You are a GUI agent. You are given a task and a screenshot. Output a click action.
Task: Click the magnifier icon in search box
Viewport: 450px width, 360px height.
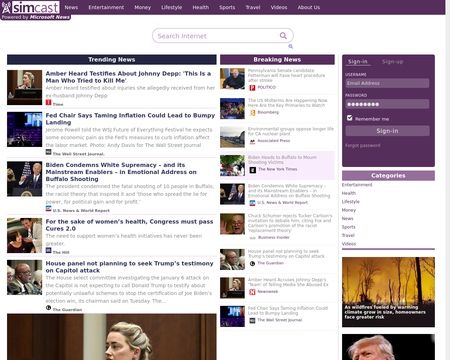pyautogui.click(x=283, y=35)
